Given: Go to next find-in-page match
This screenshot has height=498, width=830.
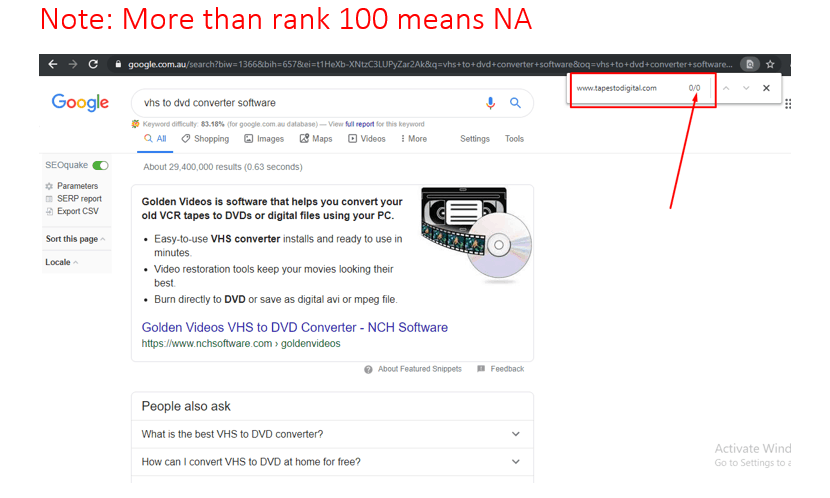Looking at the screenshot, I should pyautogui.click(x=746, y=88).
